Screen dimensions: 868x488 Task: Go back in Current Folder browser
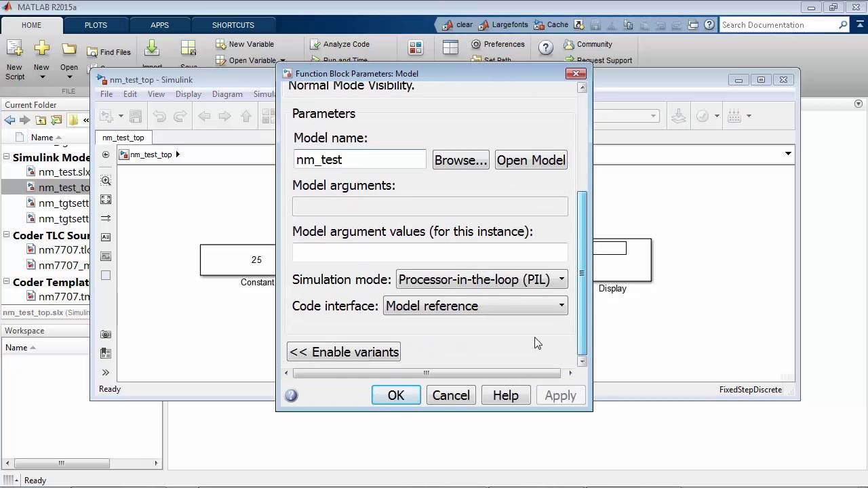tap(9, 120)
